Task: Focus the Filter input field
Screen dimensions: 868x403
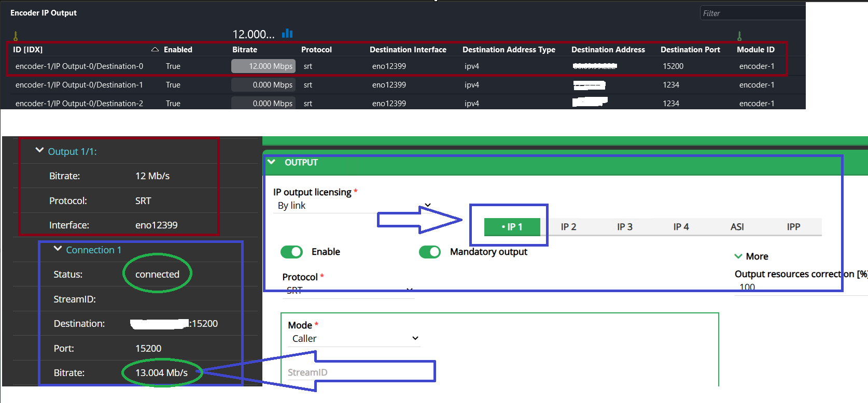Action: (x=753, y=13)
